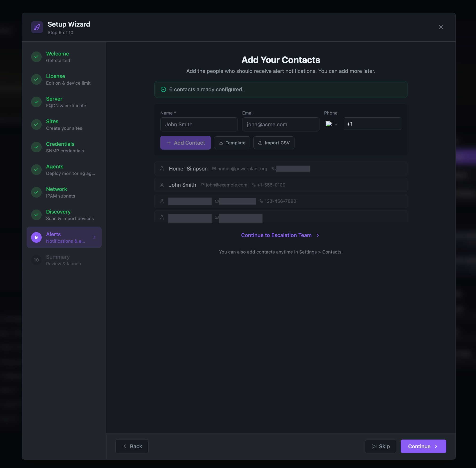Click the person icon beside John Smith contact
The image size is (476, 468).
pyautogui.click(x=162, y=185)
